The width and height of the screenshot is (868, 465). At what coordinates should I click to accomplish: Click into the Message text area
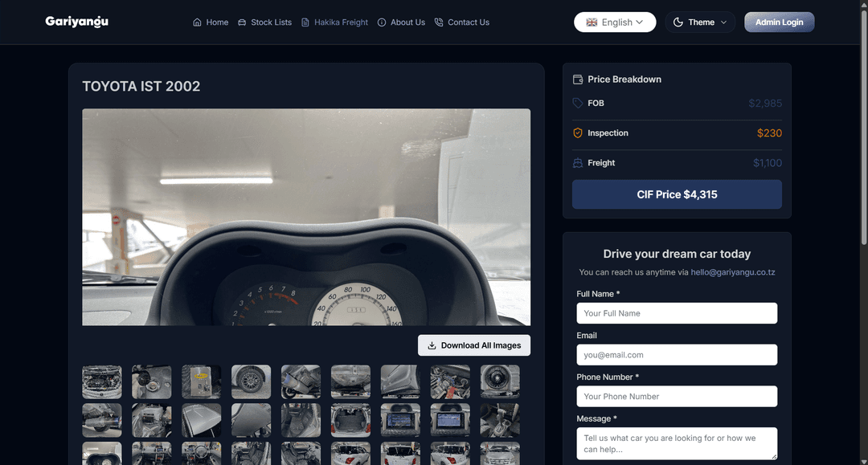(677, 443)
